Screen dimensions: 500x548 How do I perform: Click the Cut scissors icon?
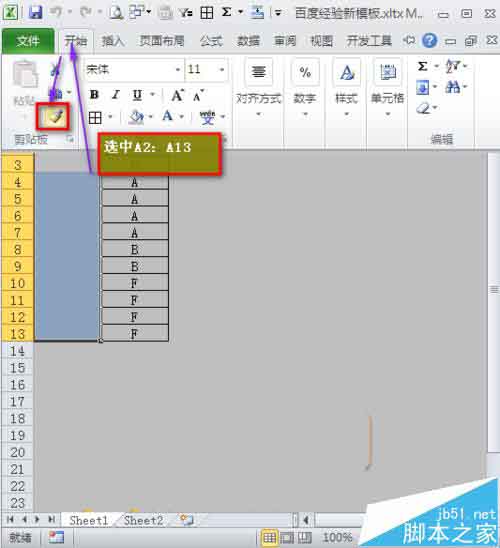55,69
